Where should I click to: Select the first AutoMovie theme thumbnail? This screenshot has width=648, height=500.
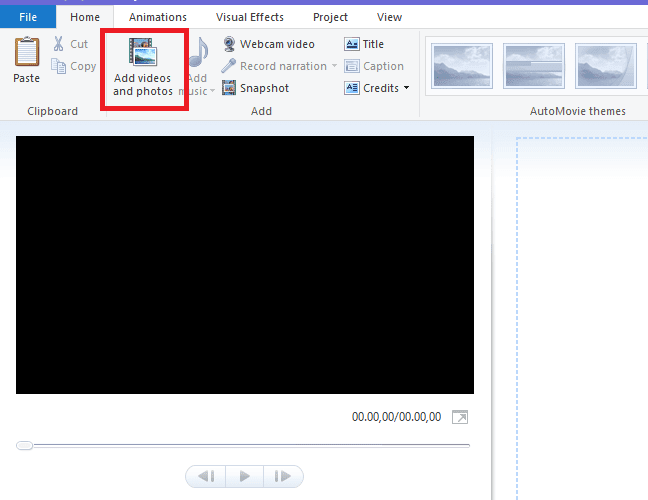click(x=462, y=66)
